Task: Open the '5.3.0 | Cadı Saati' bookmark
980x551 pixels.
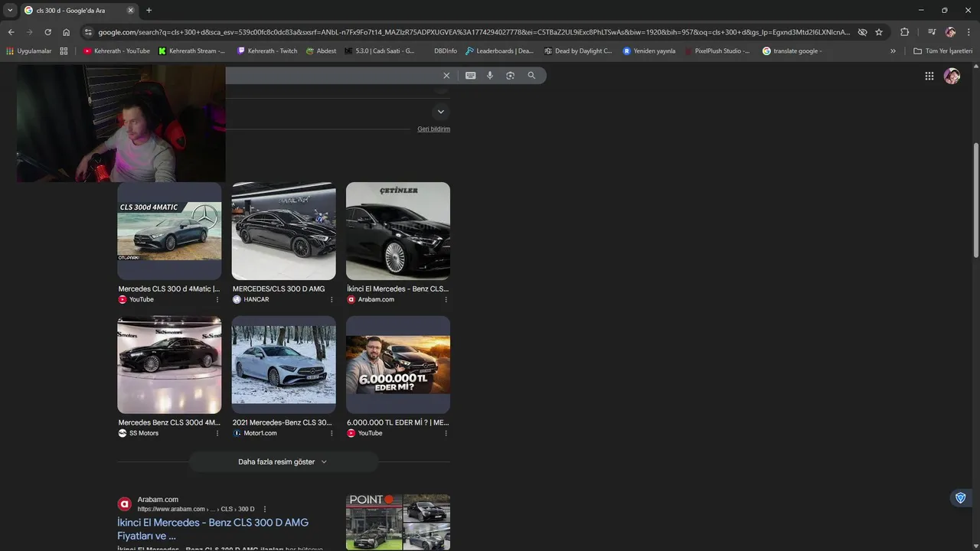Action: [x=380, y=51]
